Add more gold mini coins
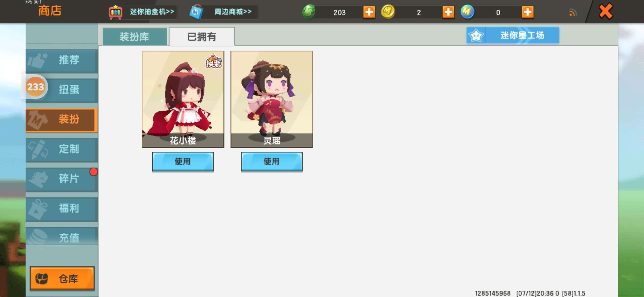Image resolution: width=644 pixels, height=297 pixels. point(448,12)
